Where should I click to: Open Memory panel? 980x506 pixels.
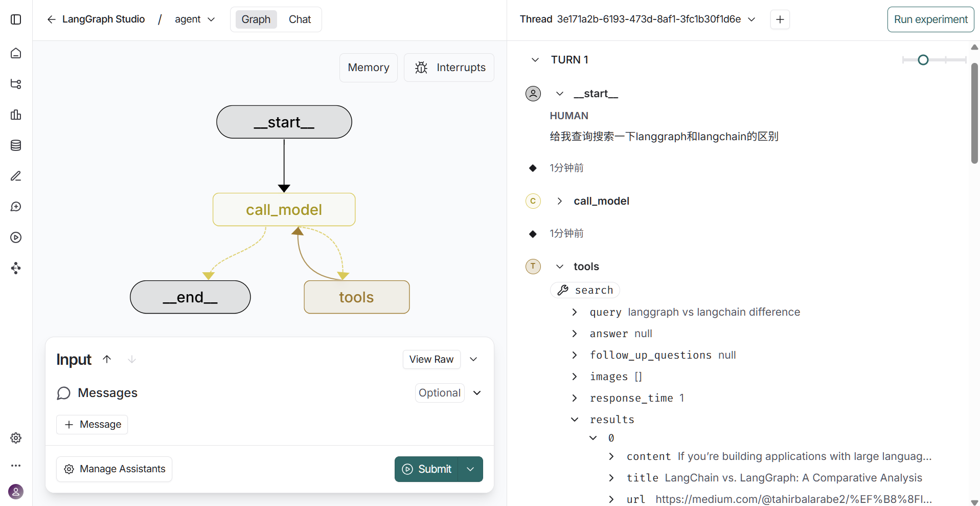[369, 68]
